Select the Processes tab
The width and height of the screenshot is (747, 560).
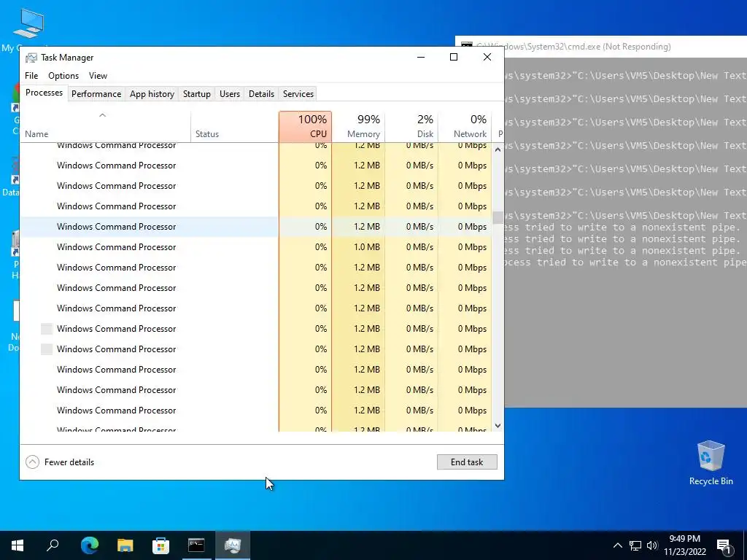(x=44, y=93)
